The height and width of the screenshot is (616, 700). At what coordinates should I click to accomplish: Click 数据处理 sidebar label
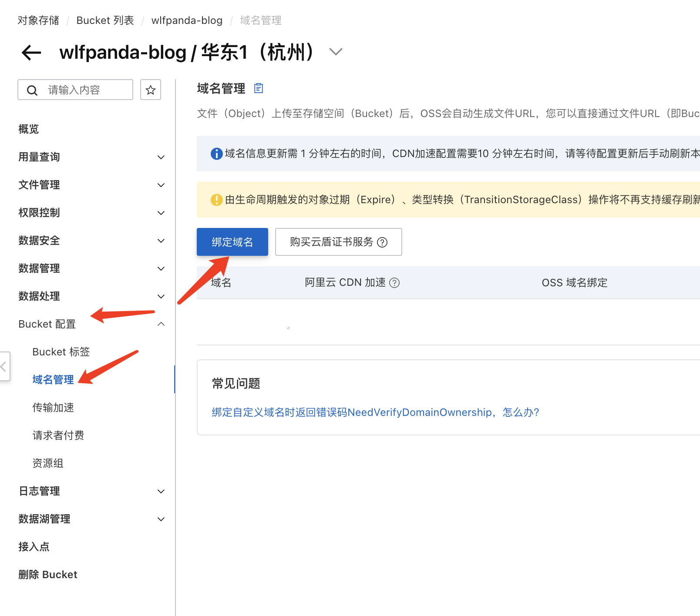39,296
